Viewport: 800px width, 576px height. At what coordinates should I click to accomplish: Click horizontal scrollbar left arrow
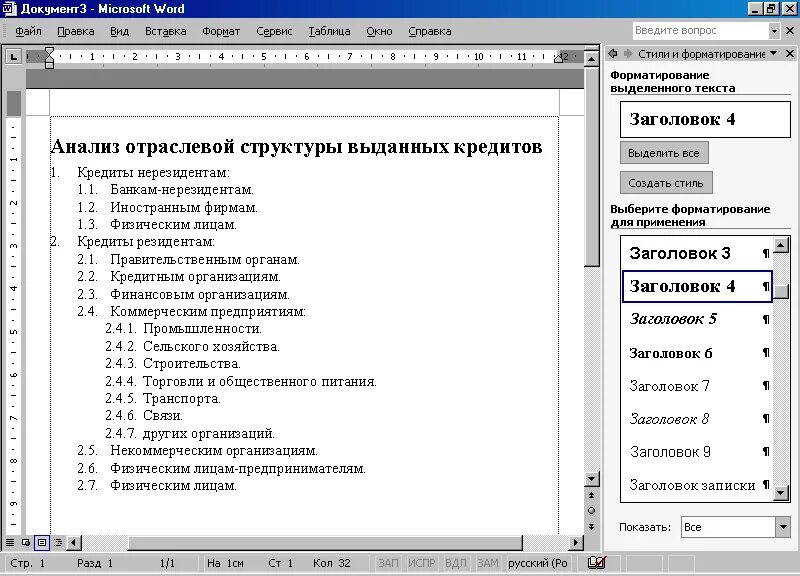pyautogui.click(x=74, y=542)
